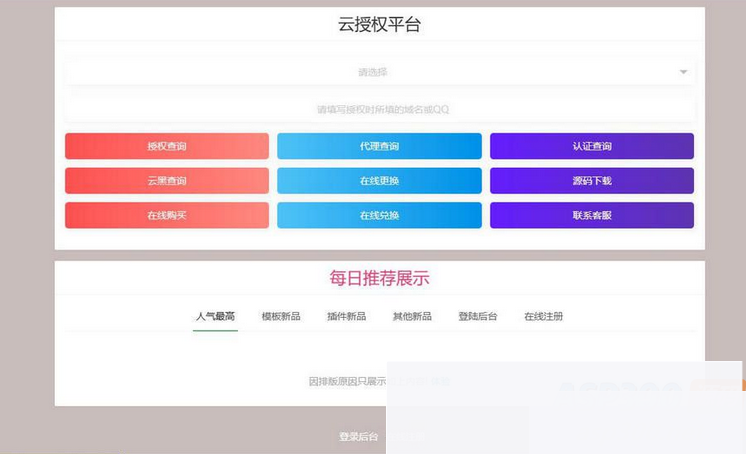
Task: Open 云黑查询 blacklist lookup
Action: tap(167, 181)
